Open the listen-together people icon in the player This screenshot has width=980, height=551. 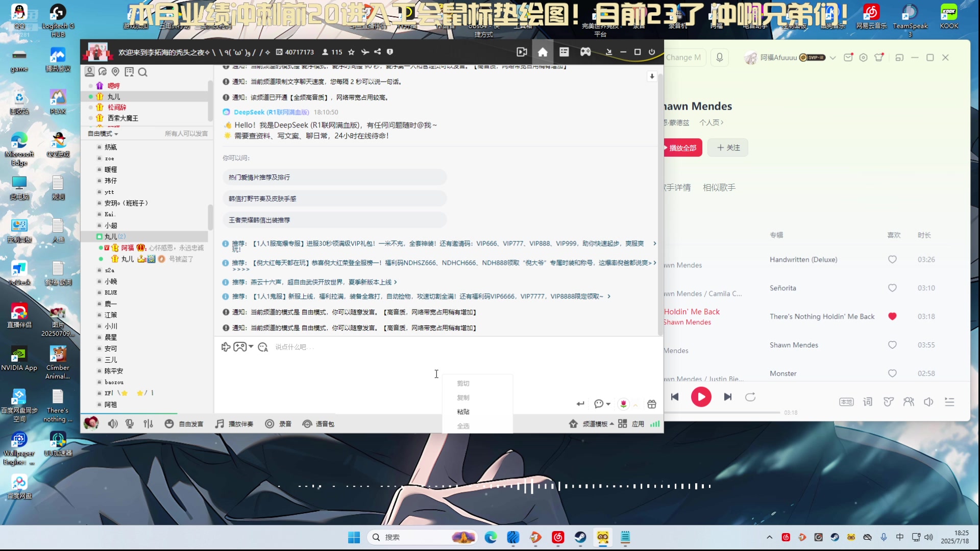[909, 402]
